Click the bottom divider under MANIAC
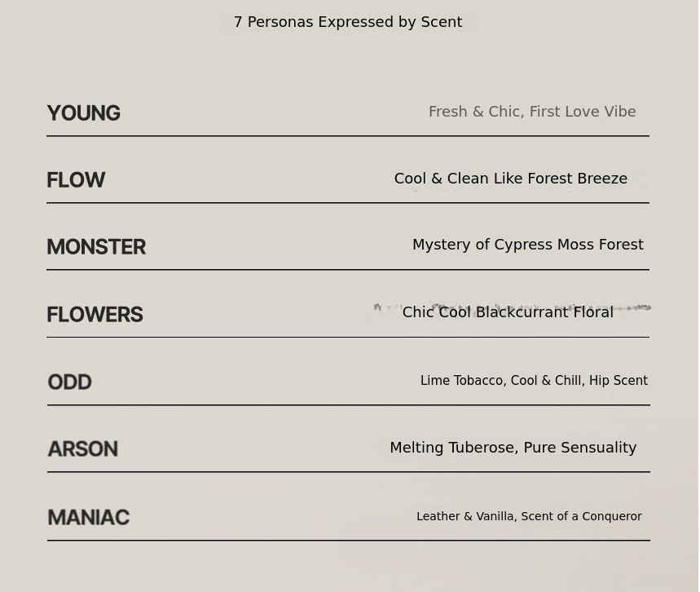The height and width of the screenshot is (592, 700). 348,541
